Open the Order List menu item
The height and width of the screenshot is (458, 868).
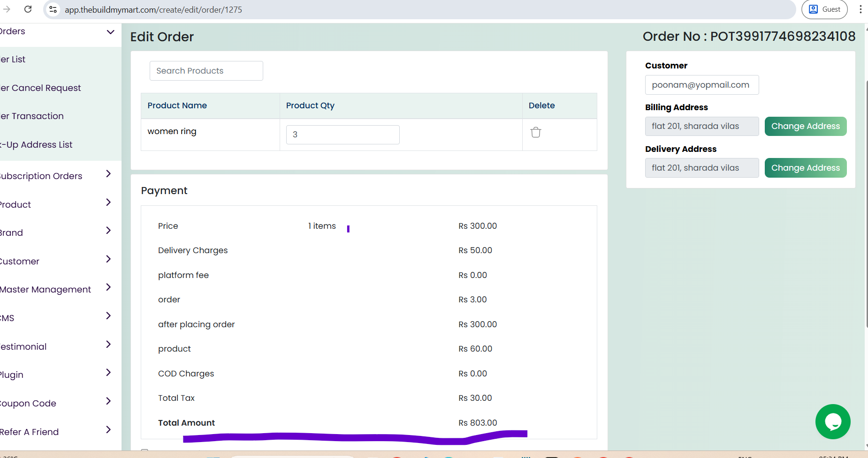click(13, 60)
